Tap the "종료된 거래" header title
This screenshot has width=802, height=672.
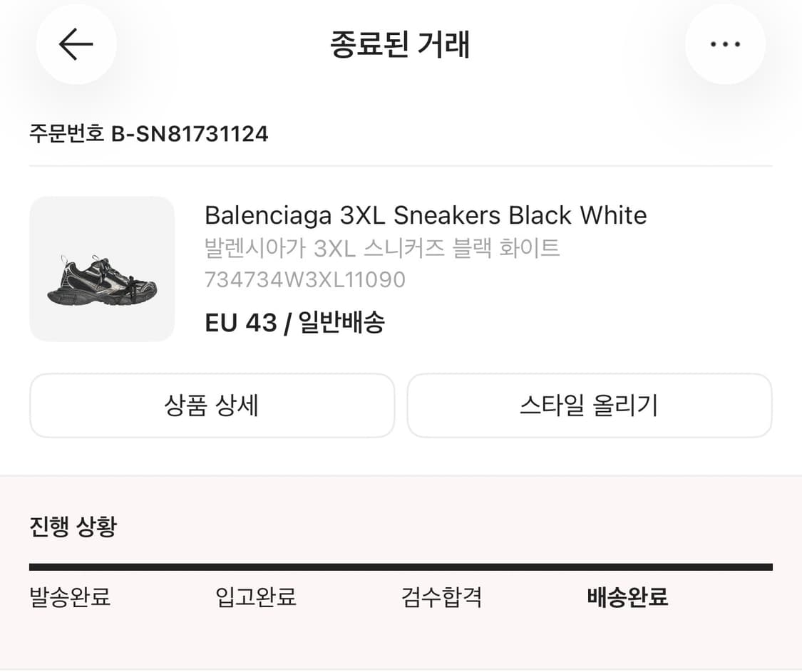tap(401, 44)
